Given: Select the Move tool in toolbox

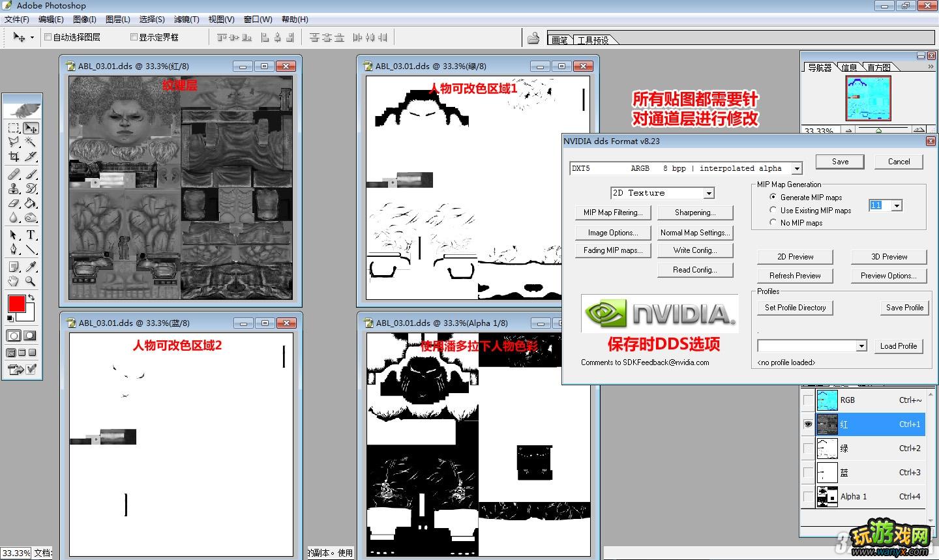Looking at the screenshot, I should (31, 128).
